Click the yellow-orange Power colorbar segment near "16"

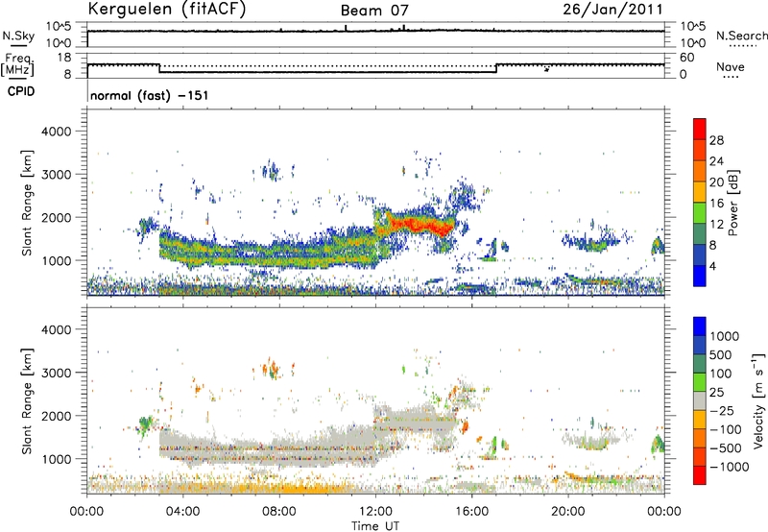click(x=700, y=192)
